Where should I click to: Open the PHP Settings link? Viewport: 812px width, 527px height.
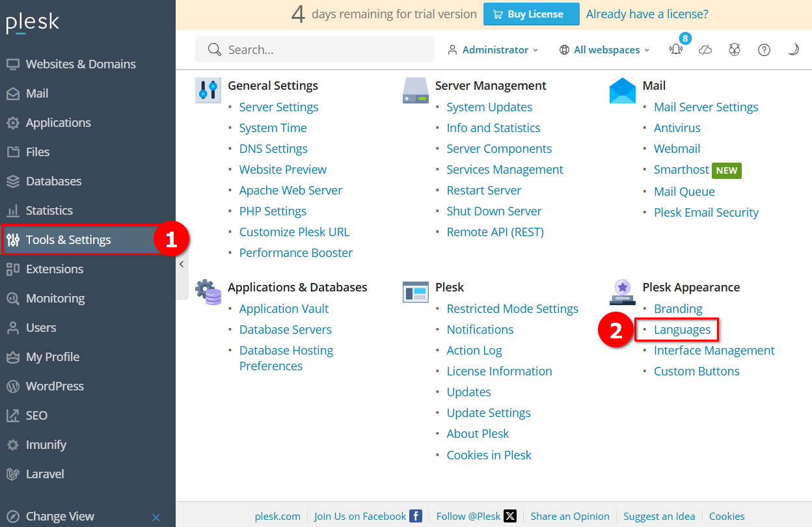point(273,211)
